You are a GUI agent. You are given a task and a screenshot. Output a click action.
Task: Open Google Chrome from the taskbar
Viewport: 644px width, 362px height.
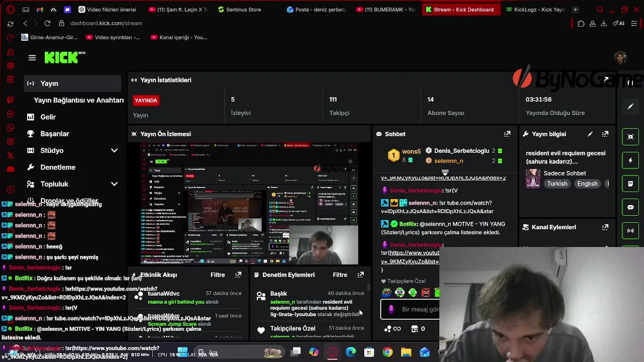(387, 352)
